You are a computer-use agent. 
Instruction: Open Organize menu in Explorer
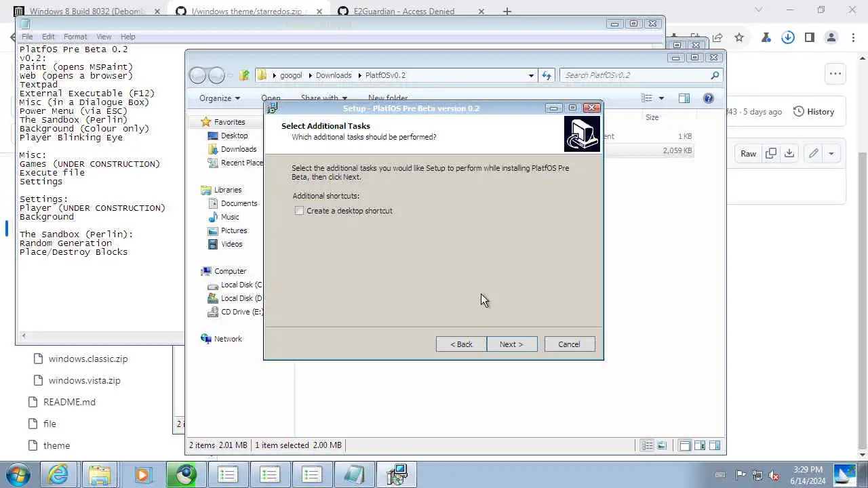(219, 98)
